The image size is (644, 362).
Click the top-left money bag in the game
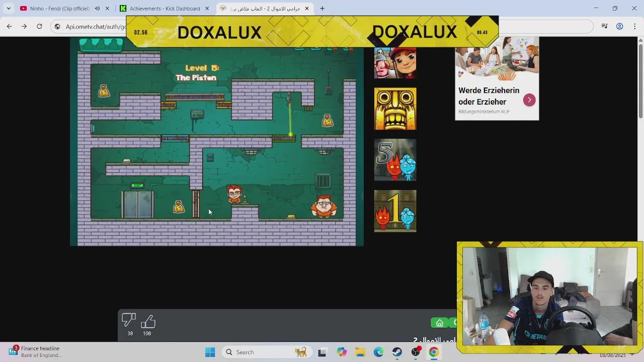pos(104,91)
